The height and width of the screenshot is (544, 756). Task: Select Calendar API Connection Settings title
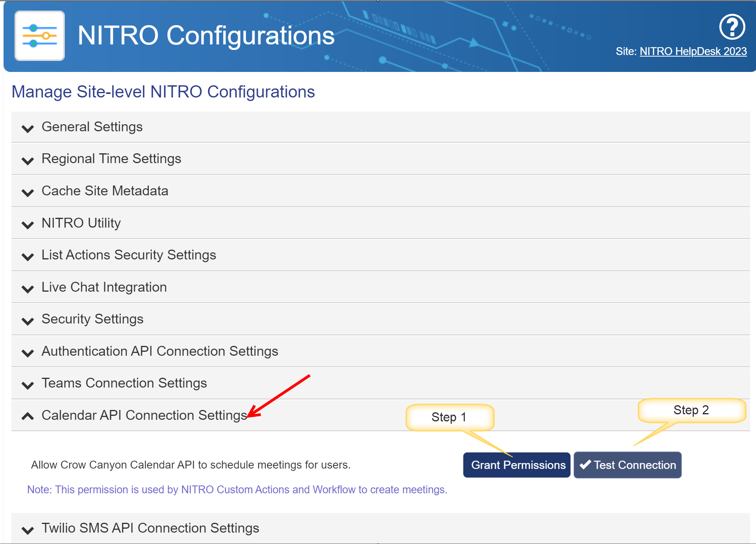pos(144,415)
